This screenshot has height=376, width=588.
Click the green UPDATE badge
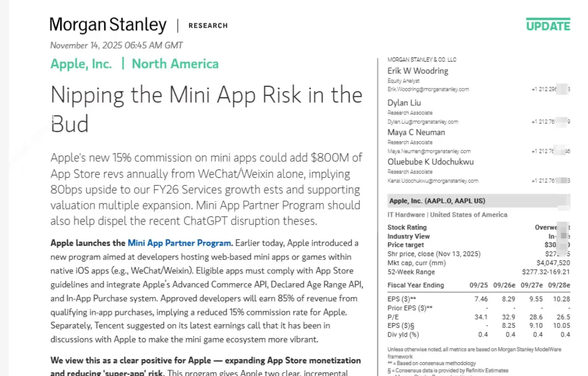[x=548, y=25]
